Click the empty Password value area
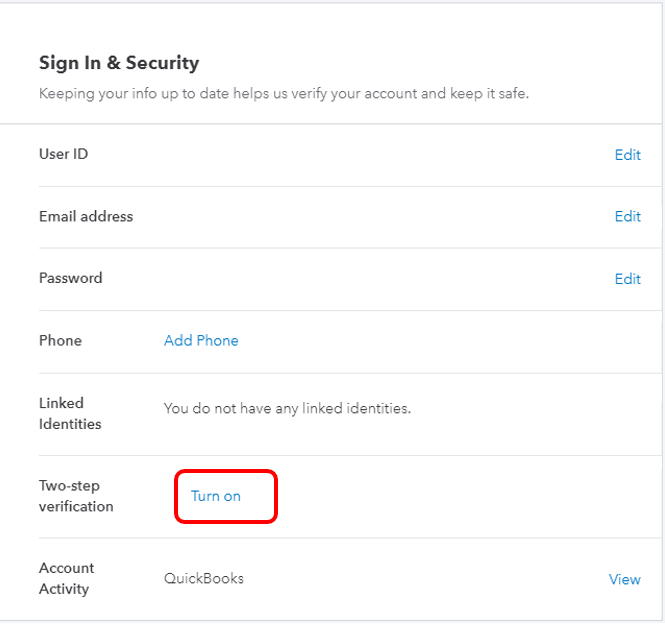The height and width of the screenshot is (628, 665). [380, 279]
